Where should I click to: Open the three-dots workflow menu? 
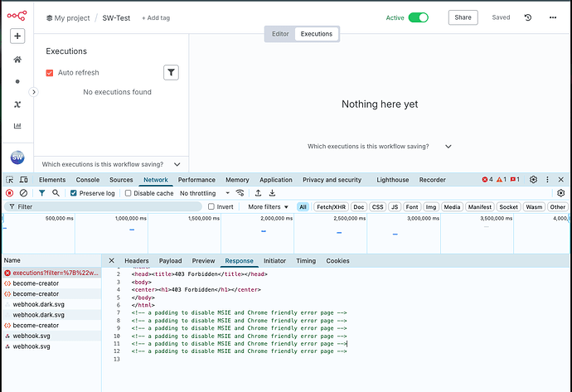pyautogui.click(x=553, y=17)
